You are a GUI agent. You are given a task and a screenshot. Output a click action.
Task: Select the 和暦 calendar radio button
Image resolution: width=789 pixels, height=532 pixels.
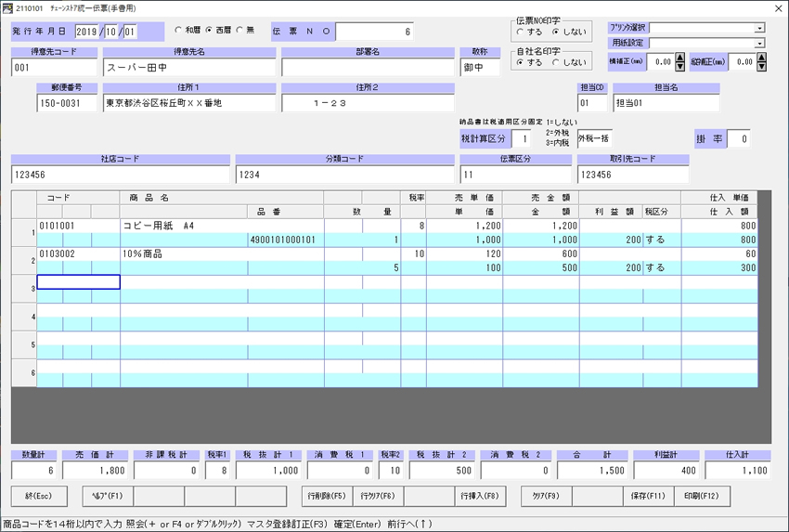178,31
